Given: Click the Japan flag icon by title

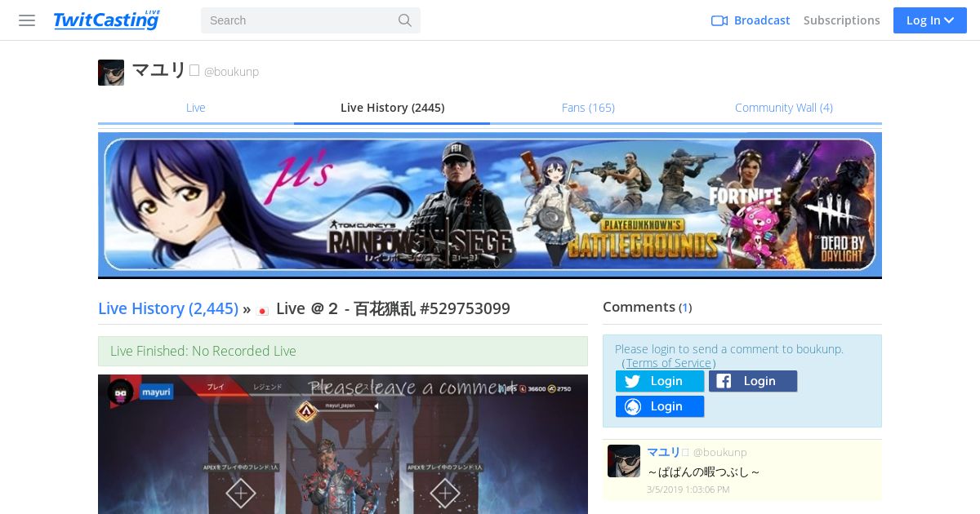Looking at the screenshot, I should (x=263, y=311).
